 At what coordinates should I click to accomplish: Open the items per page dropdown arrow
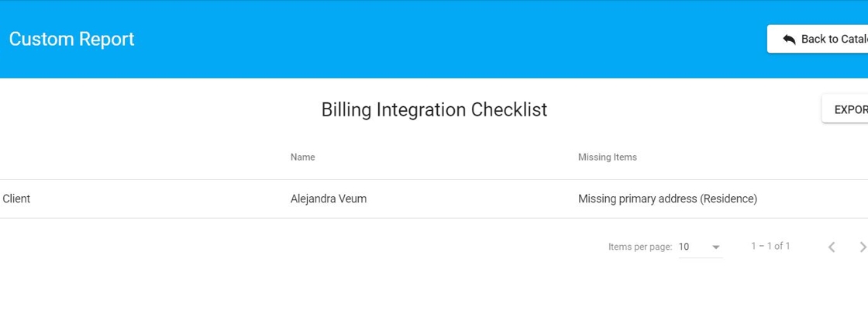[x=716, y=247]
